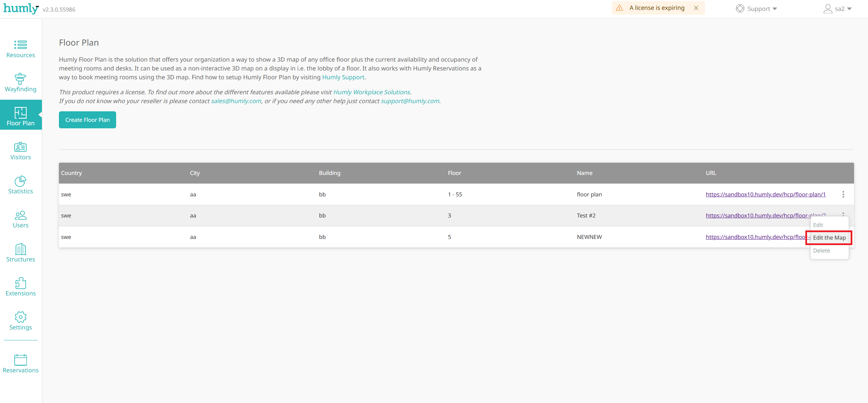Viewport: 868px width, 403px height.
Task: Click the humly logo
Action: click(21, 8)
